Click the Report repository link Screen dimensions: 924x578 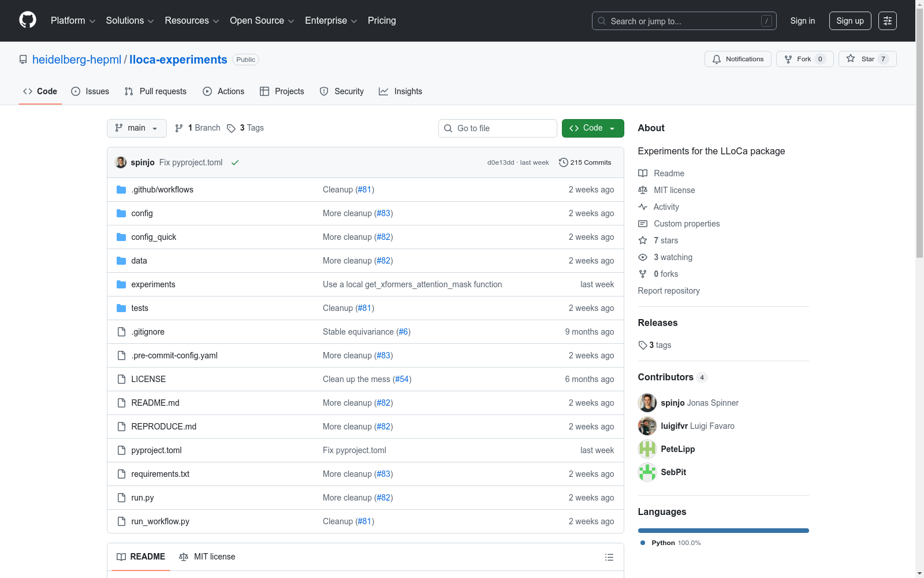point(669,291)
